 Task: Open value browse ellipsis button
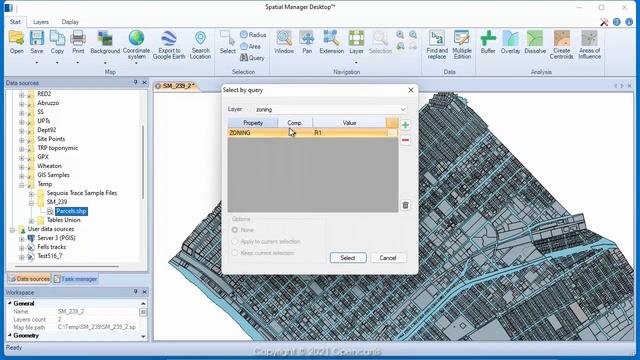point(392,133)
